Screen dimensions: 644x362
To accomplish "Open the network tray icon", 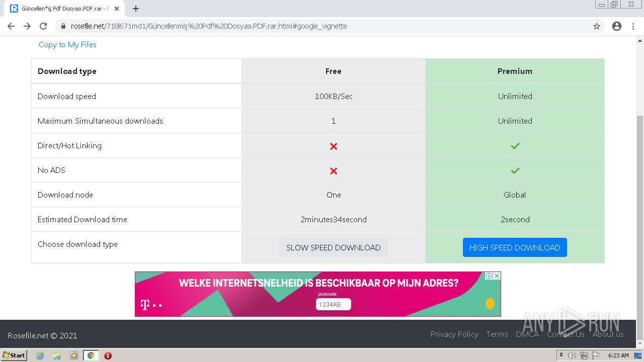I will (x=584, y=355).
